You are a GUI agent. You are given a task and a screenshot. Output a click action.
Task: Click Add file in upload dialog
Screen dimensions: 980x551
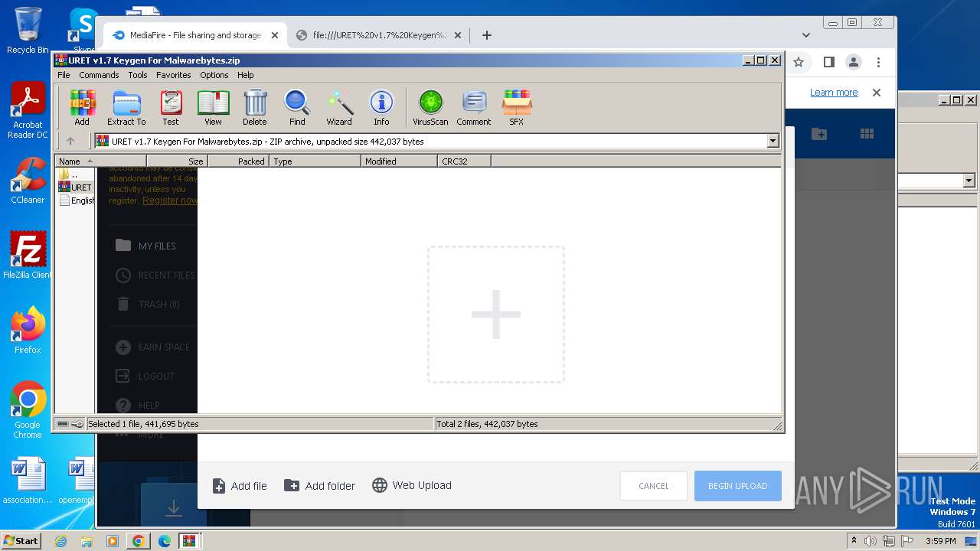tap(240, 486)
